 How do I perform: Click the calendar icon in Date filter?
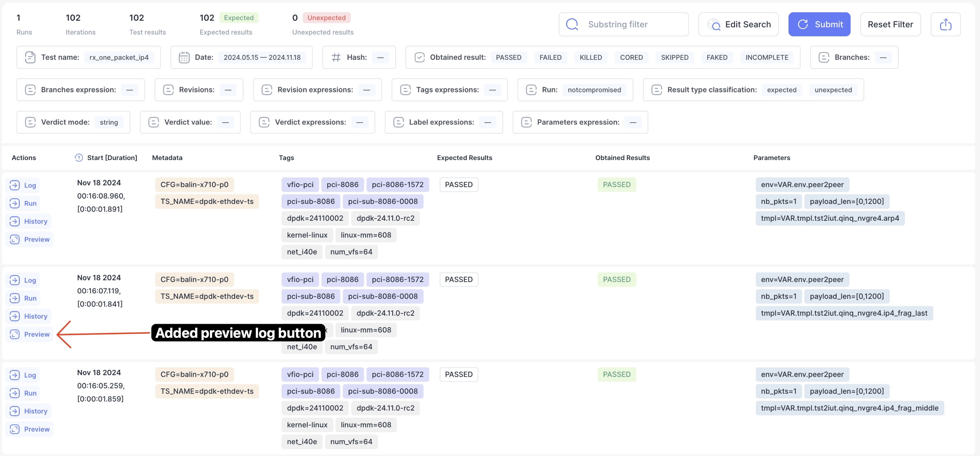pos(184,58)
